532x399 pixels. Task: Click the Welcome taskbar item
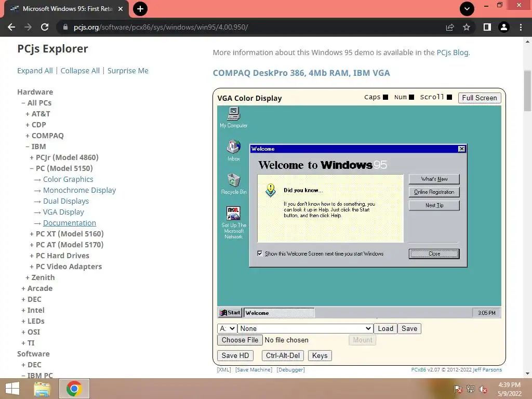279,312
